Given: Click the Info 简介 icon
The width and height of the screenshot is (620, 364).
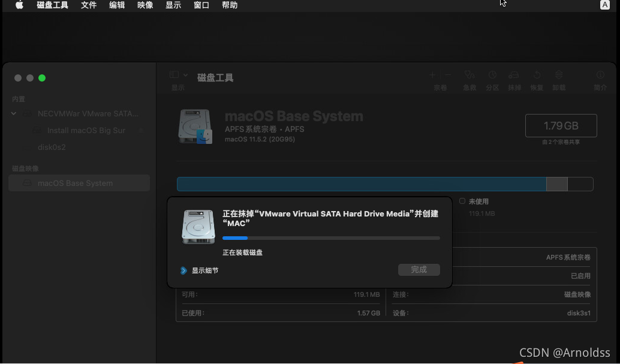Looking at the screenshot, I should point(600,75).
